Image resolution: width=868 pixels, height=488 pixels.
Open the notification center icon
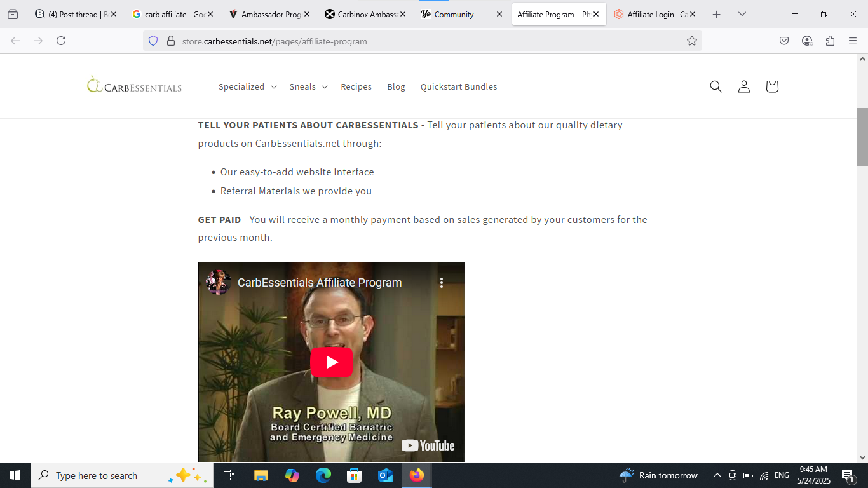(x=848, y=475)
